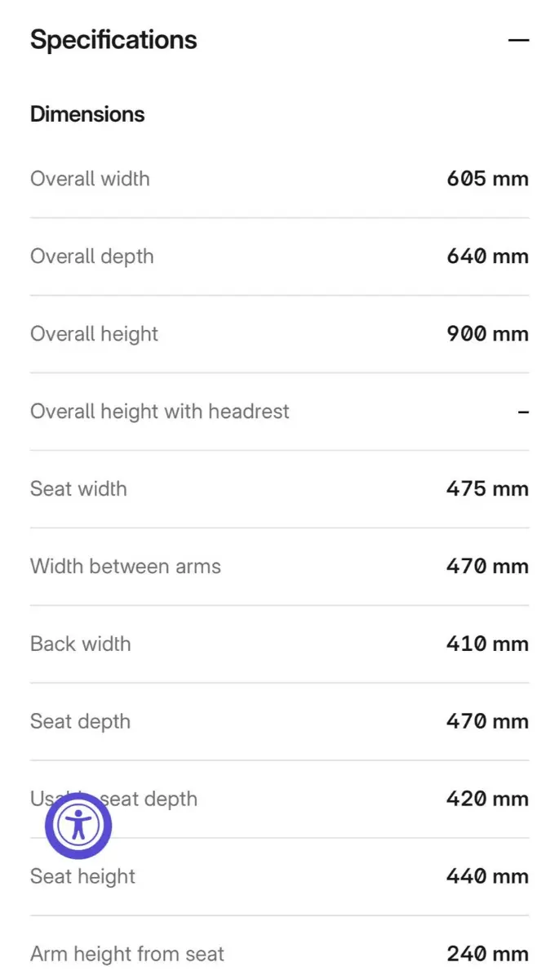Select the 475 mm value
The image size is (559, 980).
(x=487, y=489)
